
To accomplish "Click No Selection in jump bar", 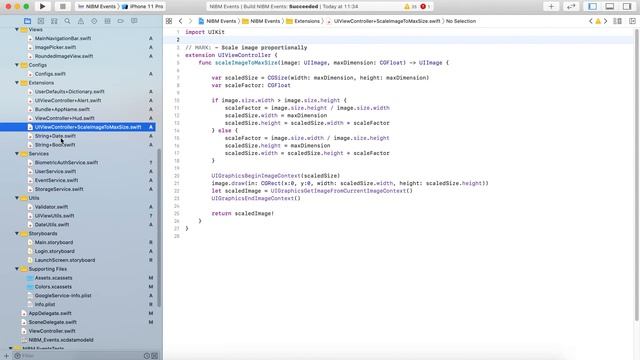I will [461, 21].
